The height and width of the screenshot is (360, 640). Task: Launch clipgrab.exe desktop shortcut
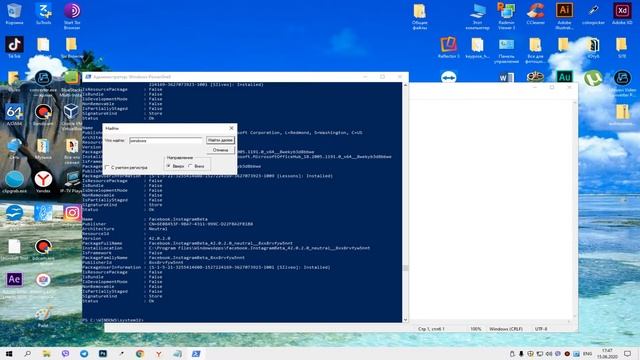pyautogui.click(x=14, y=182)
